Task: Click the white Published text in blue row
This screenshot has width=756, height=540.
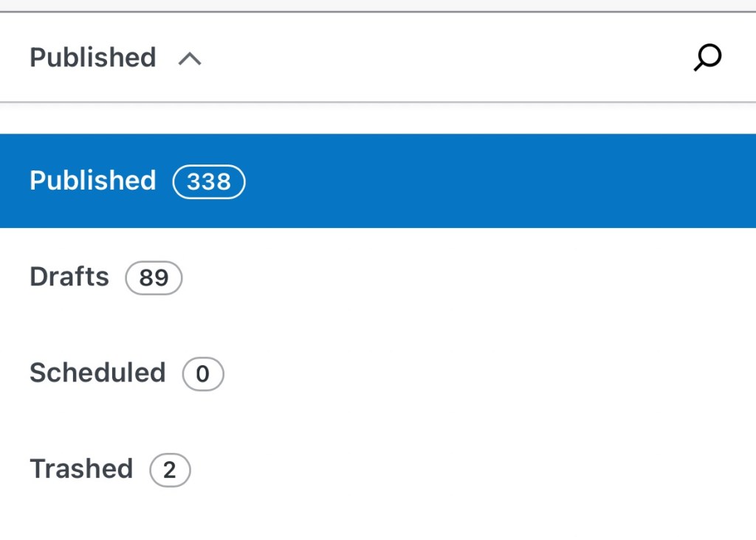Action: (93, 181)
